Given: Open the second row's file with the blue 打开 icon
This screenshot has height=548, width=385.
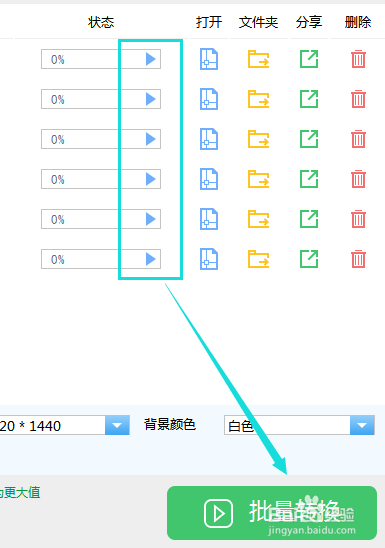Looking at the screenshot, I should [209, 99].
